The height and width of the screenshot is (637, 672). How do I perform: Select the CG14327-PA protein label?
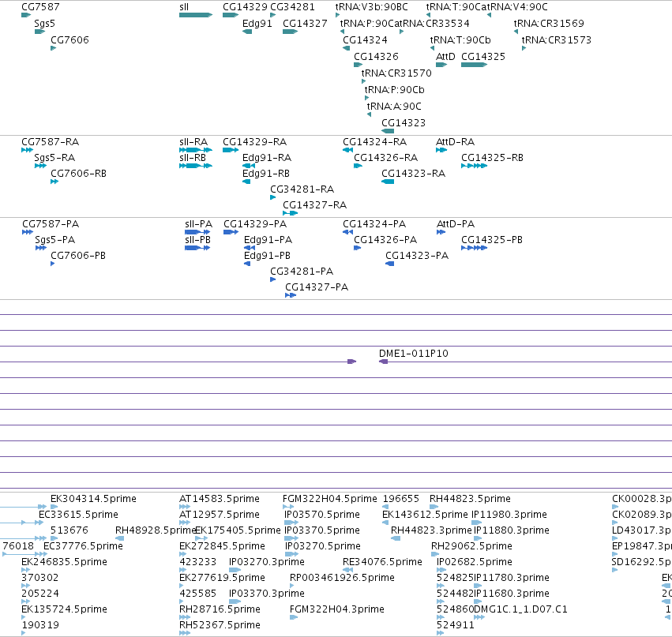pyautogui.click(x=317, y=288)
